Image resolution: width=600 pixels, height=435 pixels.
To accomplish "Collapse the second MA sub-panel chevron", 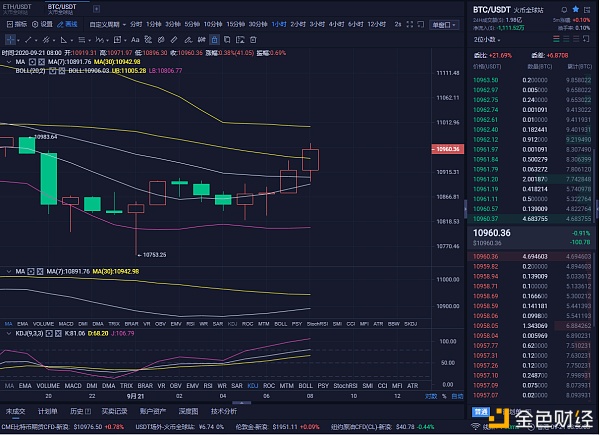I will [8, 272].
